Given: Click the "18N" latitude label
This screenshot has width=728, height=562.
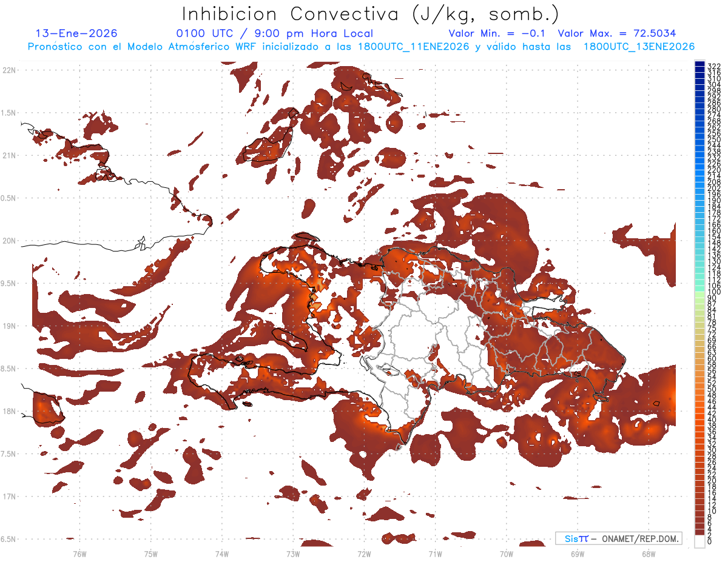Looking at the screenshot, I should tap(8, 411).
